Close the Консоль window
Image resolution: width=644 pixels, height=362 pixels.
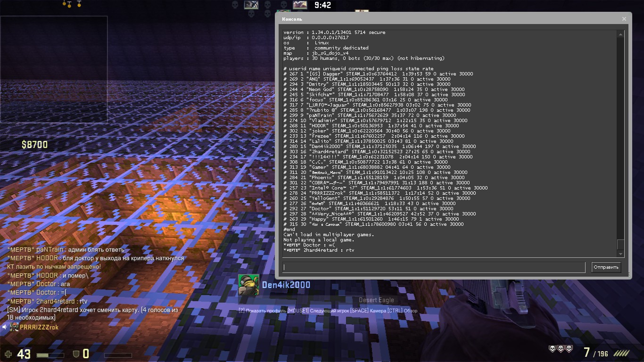click(x=624, y=19)
